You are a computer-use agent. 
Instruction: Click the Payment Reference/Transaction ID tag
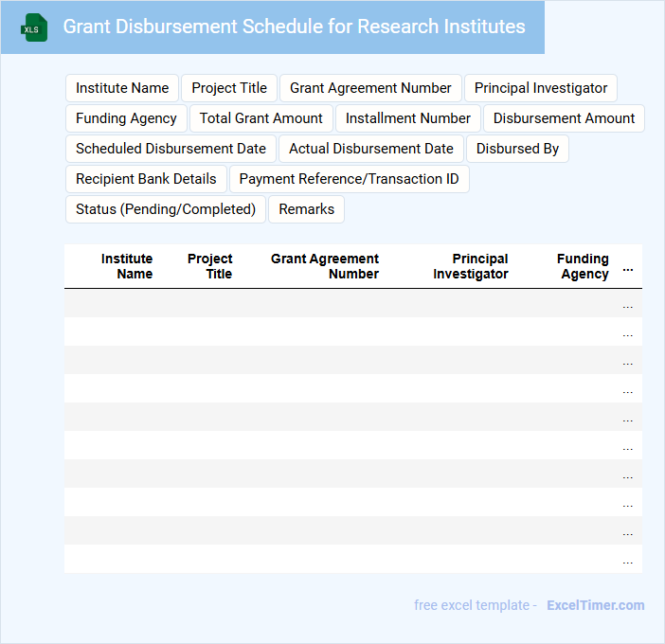pos(349,179)
